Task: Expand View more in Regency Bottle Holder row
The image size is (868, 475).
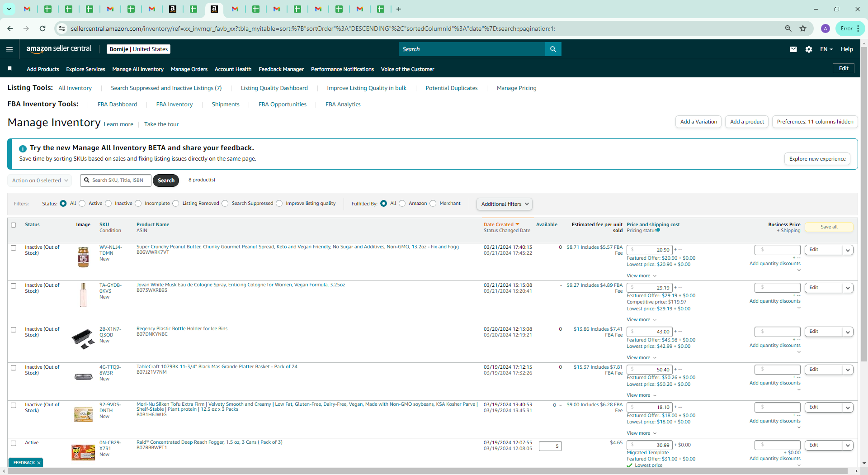Action: [x=642, y=358]
